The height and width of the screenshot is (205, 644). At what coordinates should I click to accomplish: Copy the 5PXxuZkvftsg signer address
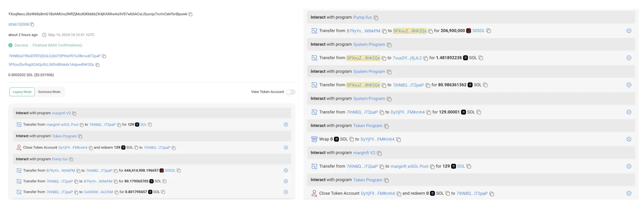98,65
